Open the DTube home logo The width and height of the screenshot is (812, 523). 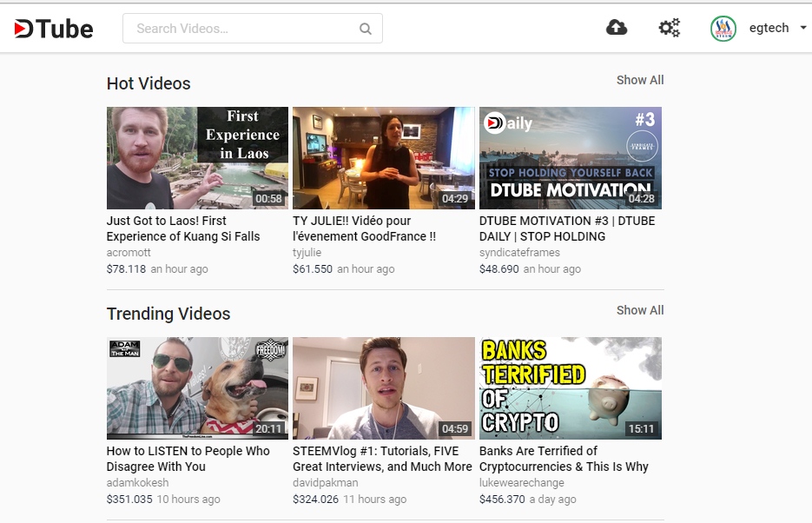click(53, 29)
